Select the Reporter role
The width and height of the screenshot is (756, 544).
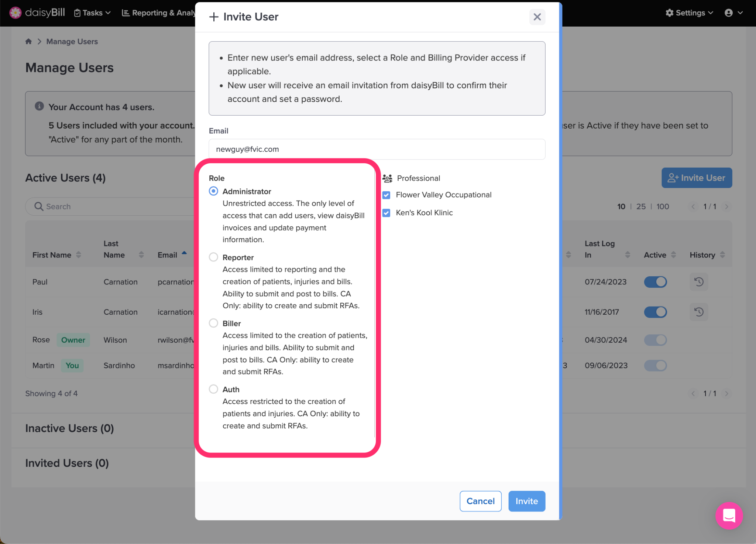pyautogui.click(x=213, y=257)
